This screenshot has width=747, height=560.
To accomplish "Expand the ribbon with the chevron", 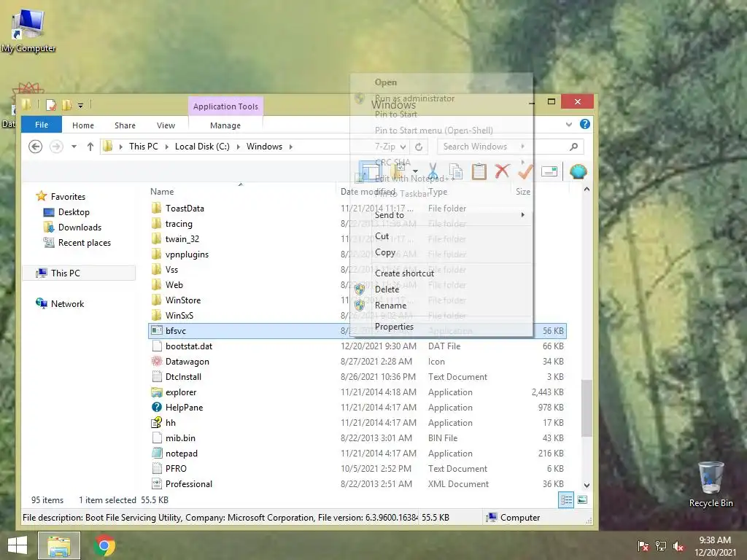I will [x=569, y=124].
